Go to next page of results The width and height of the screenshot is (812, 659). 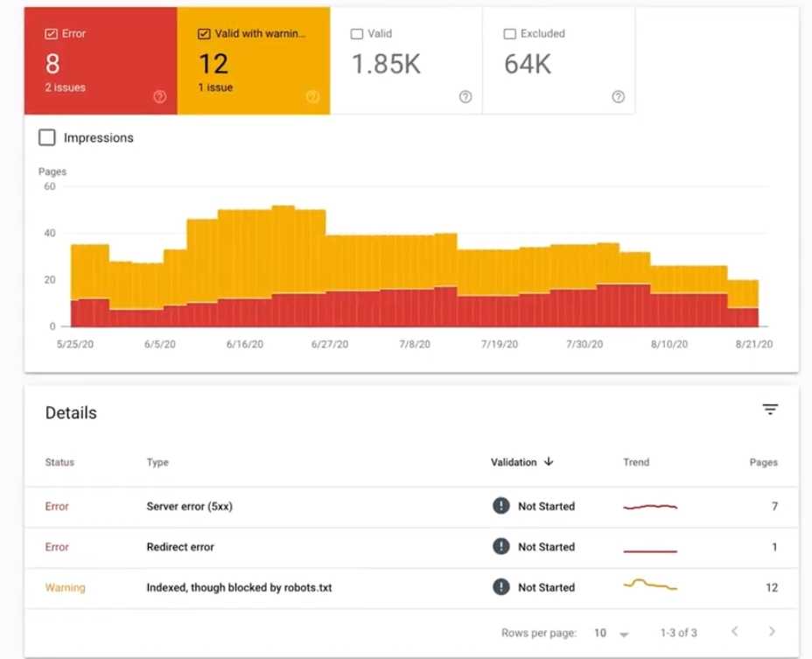click(771, 632)
